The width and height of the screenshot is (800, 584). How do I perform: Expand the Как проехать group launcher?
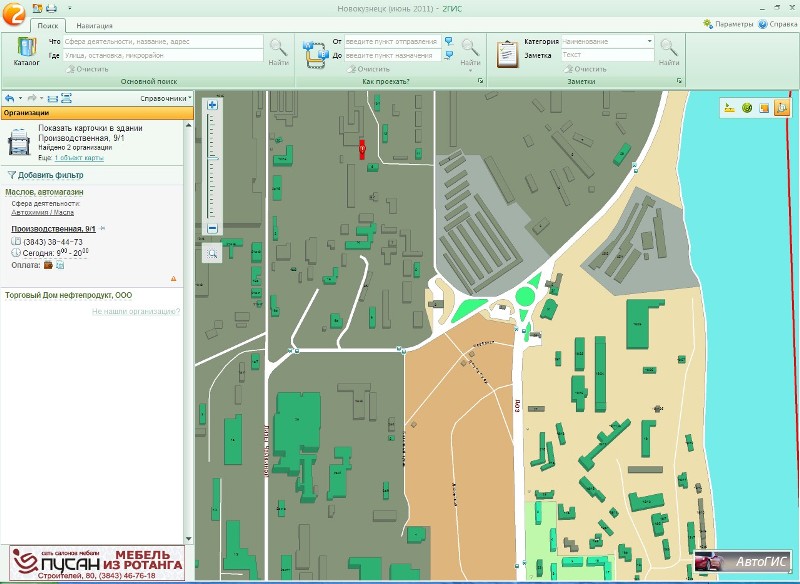coord(480,81)
